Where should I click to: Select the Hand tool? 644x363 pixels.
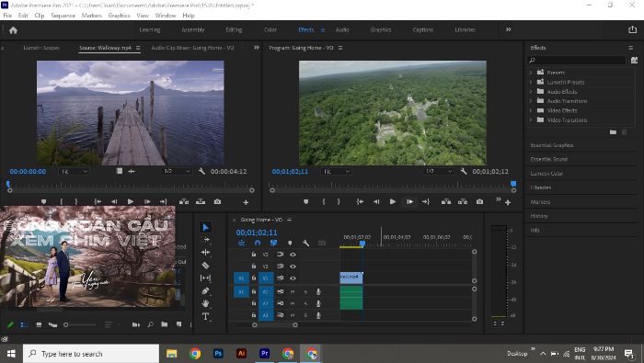coord(206,303)
